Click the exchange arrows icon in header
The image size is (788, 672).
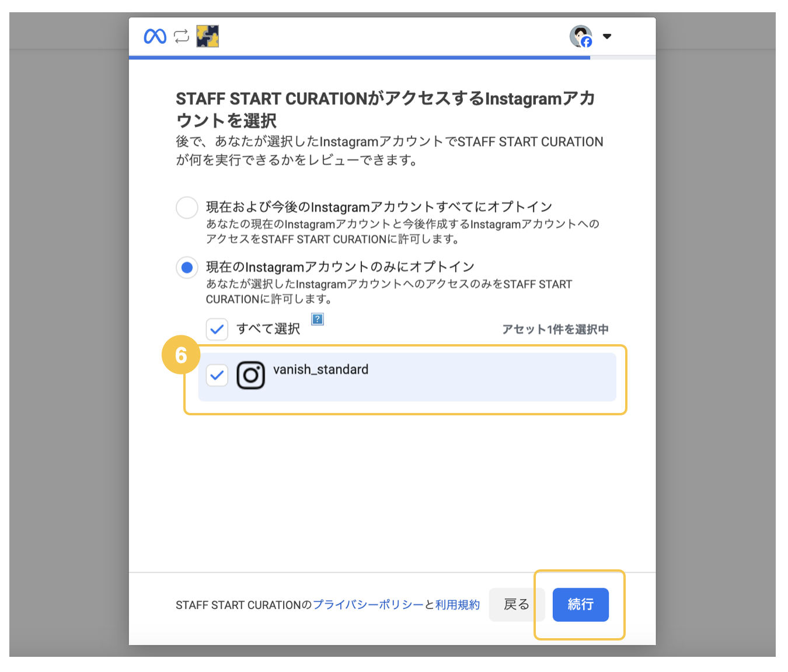point(182,36)
